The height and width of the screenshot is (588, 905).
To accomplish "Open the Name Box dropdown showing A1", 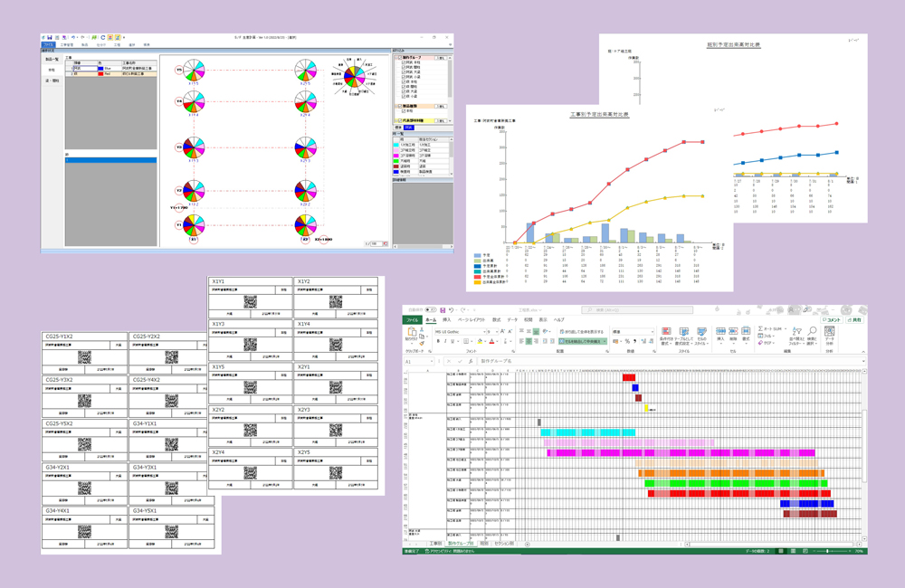I will 432,361.
